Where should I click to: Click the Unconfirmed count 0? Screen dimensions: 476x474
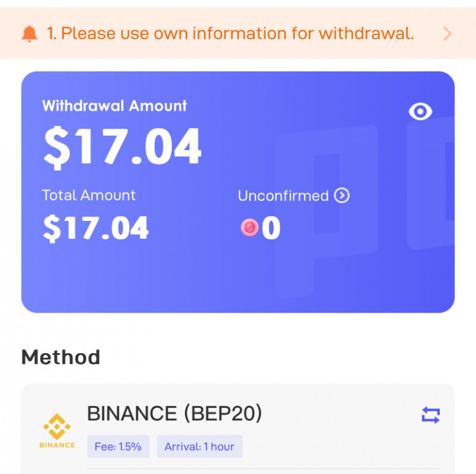pyautogui.click(x=271, y=227)
